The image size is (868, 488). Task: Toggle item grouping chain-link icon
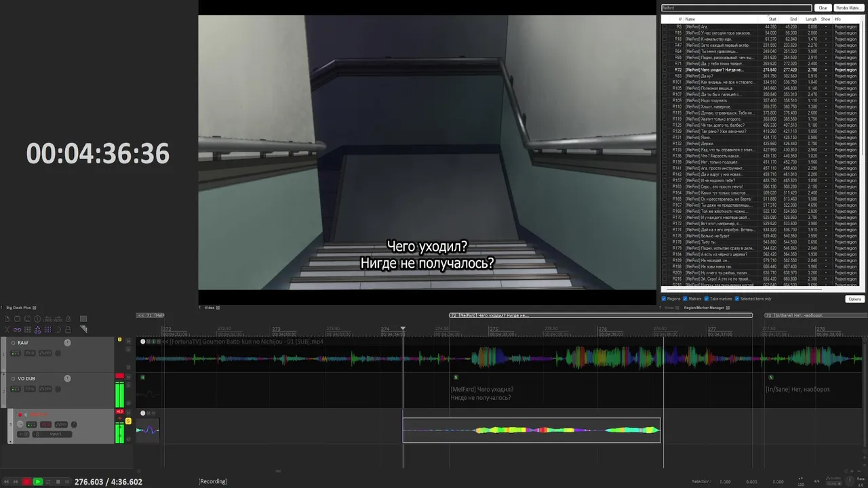pyautogui.click(x=18, y=329)
